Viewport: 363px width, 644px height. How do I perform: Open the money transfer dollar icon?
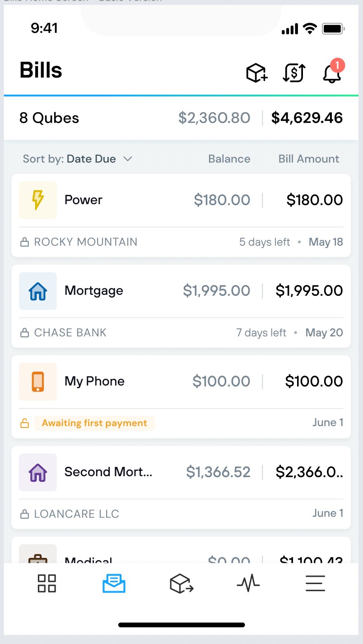pyautogui.click(x=294, y=73)
